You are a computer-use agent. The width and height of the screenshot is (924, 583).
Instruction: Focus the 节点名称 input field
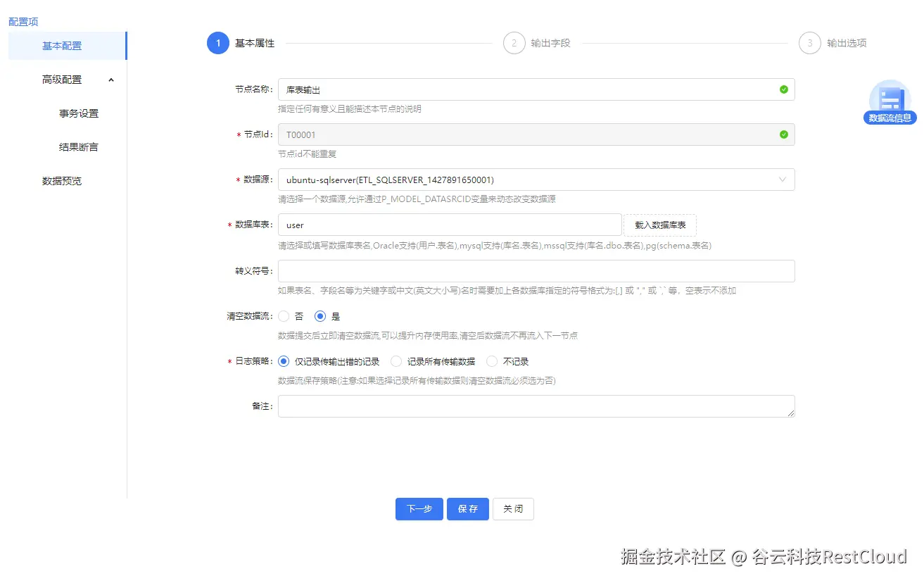536,89
